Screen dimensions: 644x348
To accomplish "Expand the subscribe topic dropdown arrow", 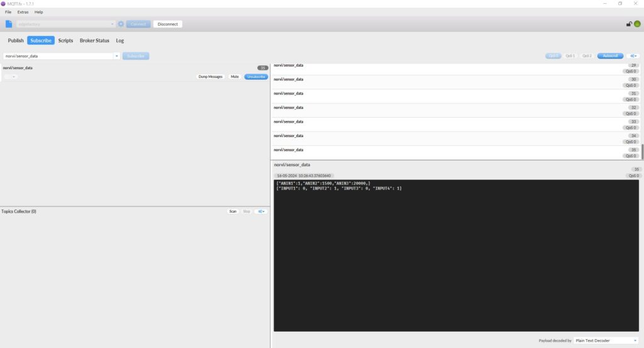I will point(117,56).
